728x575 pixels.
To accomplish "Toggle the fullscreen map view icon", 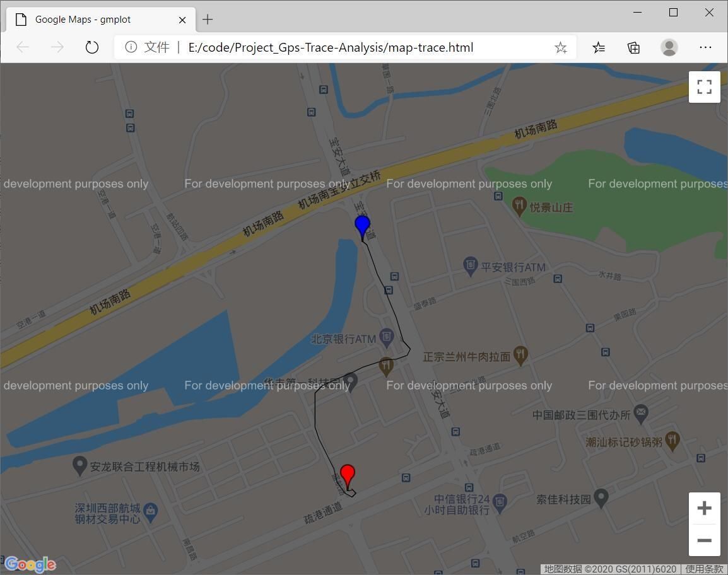I will 704,86.
